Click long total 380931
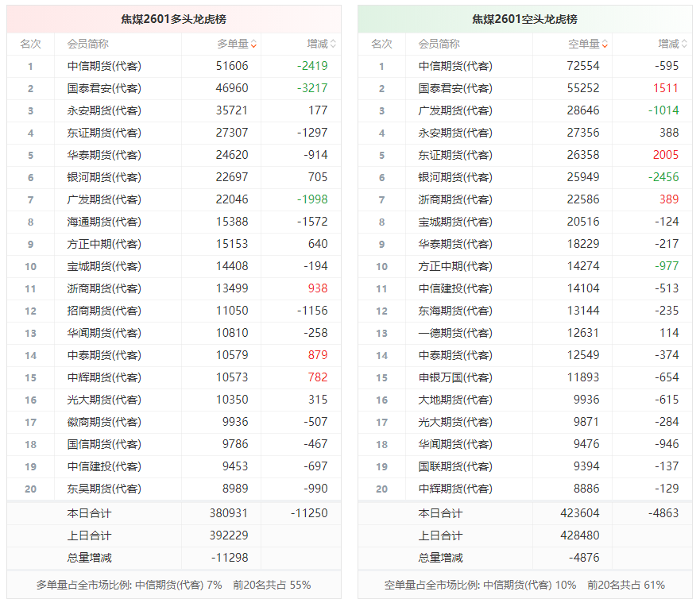The width and height of the screenshot is (700, 603). click(229, 513)
